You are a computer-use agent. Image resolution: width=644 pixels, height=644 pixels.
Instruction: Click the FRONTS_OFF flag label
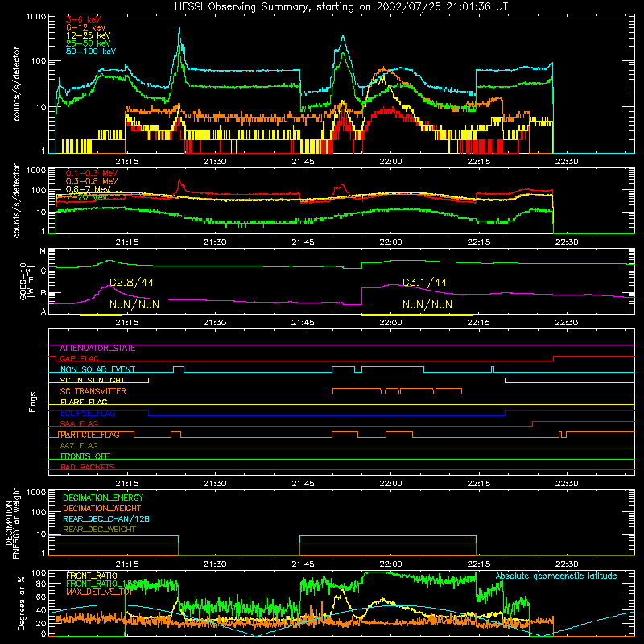pyautogui.click(x=85, y=456)
